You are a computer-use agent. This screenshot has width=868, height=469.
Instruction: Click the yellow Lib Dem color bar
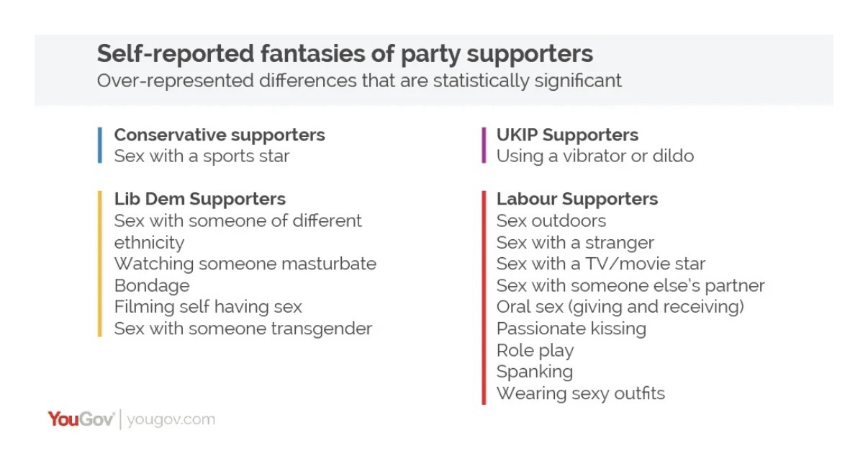[100, 264]
